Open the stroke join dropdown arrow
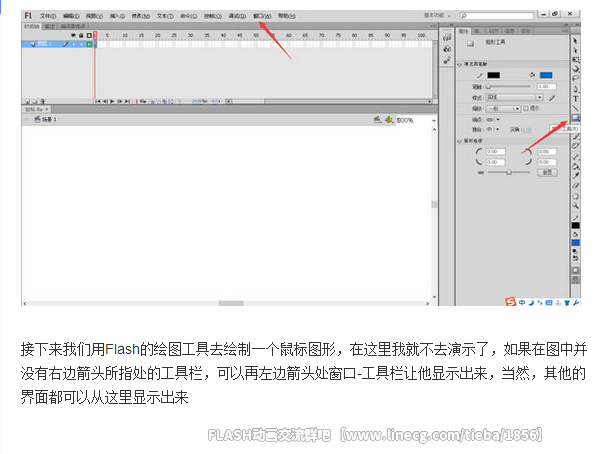594x454 pixels. 498,129
